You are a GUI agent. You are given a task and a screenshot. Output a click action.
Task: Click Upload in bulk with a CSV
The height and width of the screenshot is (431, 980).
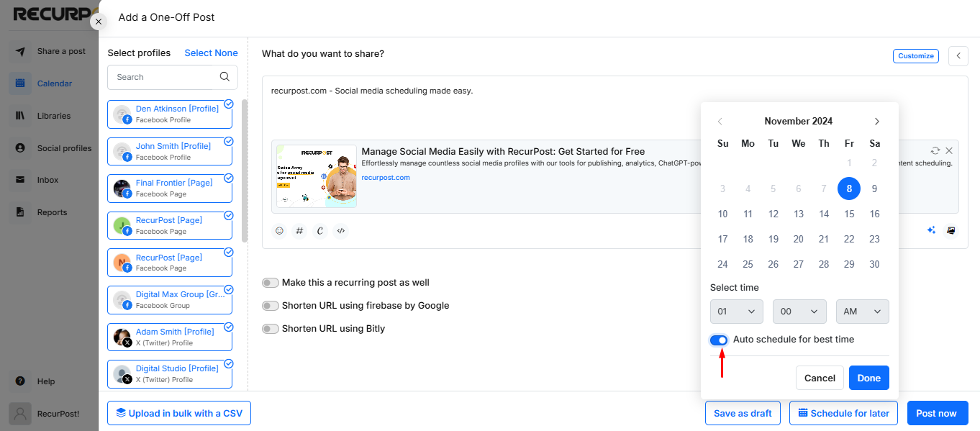179,413
